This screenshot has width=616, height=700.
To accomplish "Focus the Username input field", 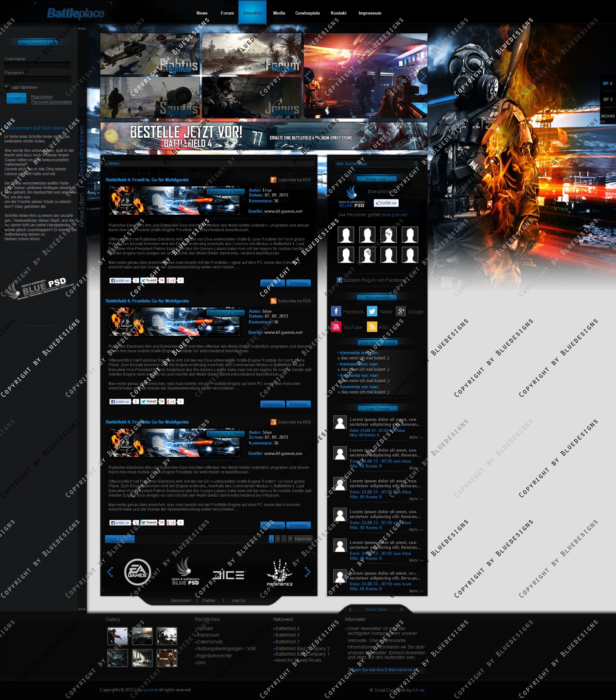I will click(38, 65).
